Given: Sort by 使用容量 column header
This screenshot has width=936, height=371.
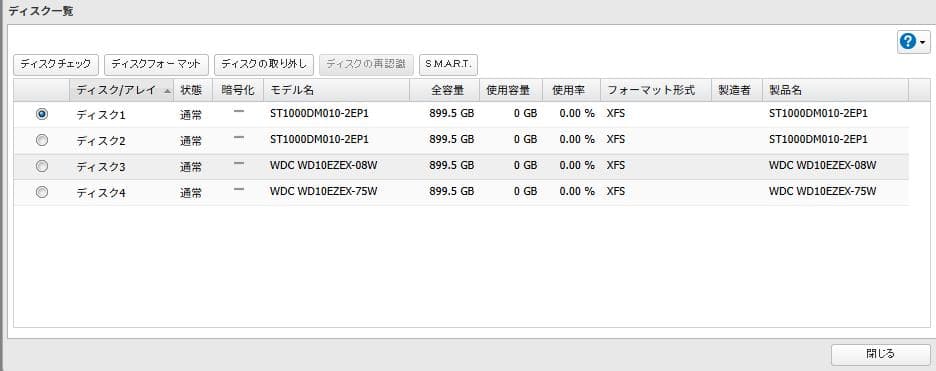Looking at the screenshot, I should click(511, 90).
